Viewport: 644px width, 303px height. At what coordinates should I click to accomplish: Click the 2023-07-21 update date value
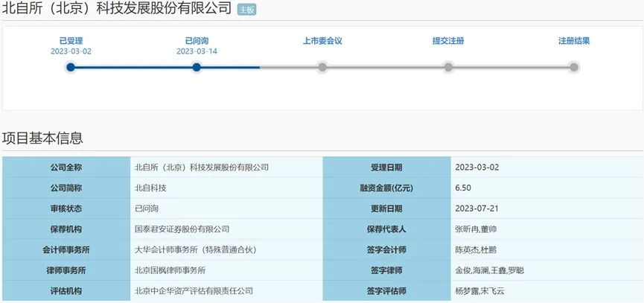(476, 208)
